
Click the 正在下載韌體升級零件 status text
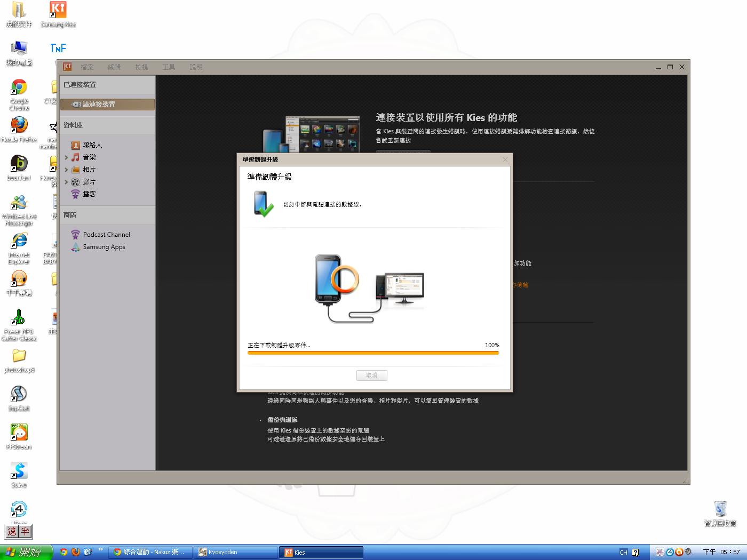279,345
